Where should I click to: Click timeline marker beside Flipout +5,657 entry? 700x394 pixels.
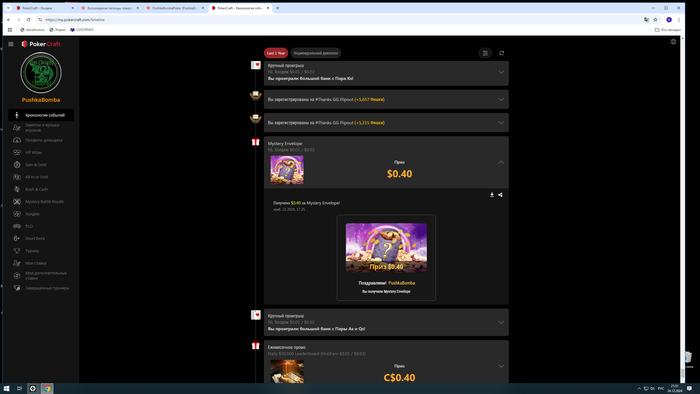(255, 95)
